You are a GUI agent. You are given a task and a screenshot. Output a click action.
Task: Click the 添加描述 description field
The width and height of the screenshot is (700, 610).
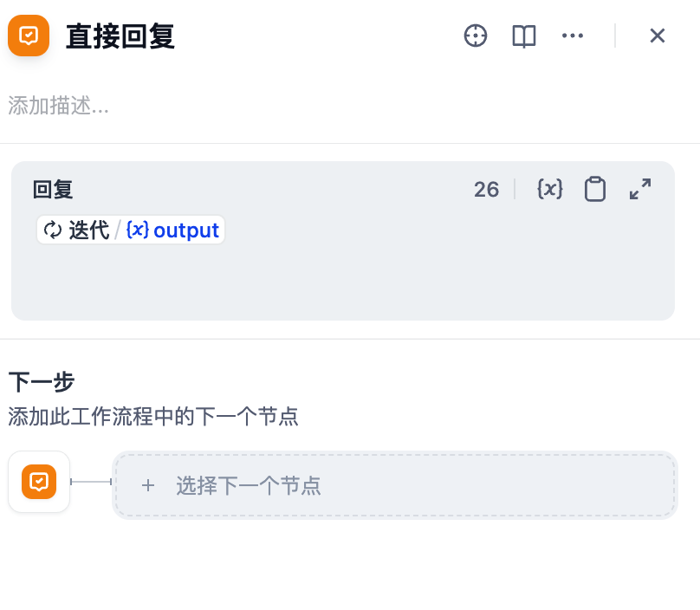[x=58, y=106]
